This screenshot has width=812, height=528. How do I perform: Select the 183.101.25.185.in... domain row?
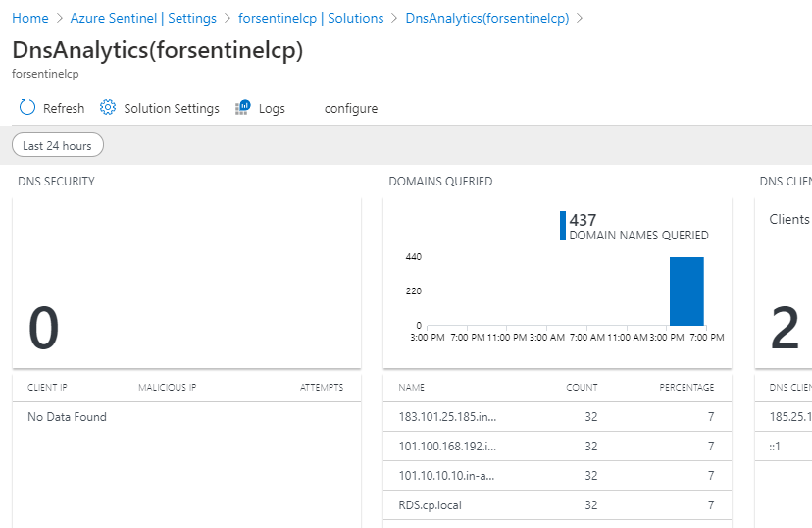point(557,416)
